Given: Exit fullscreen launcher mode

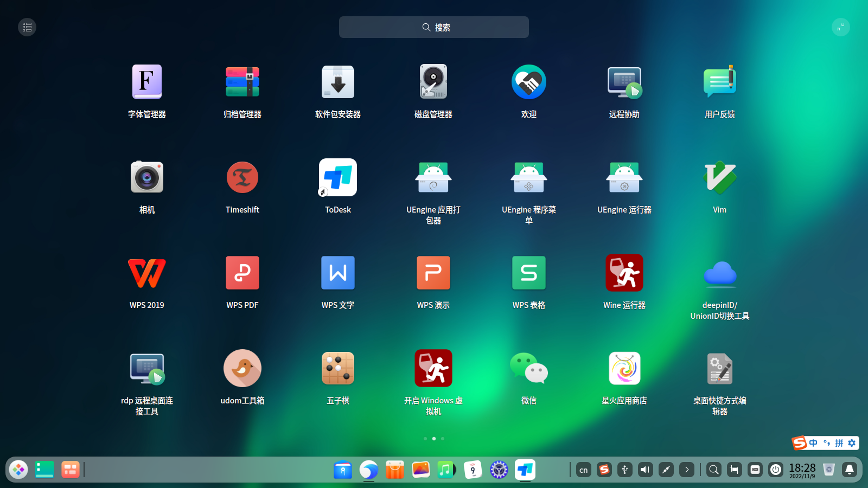Looking at the screenshot, I should [841, 27].
